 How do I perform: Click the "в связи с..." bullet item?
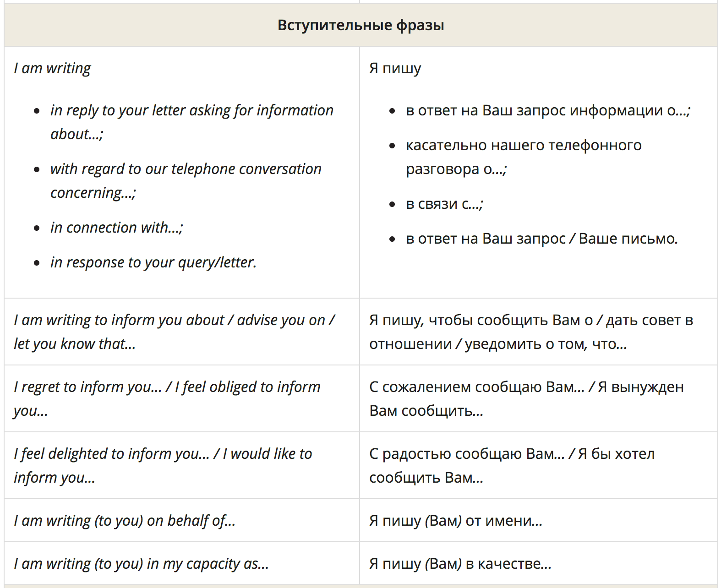pos(444,204)
